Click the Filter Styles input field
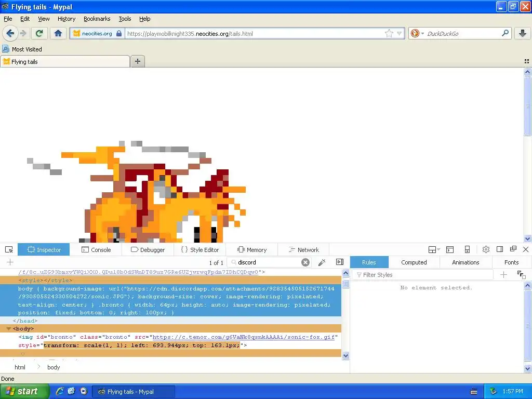 422,275
